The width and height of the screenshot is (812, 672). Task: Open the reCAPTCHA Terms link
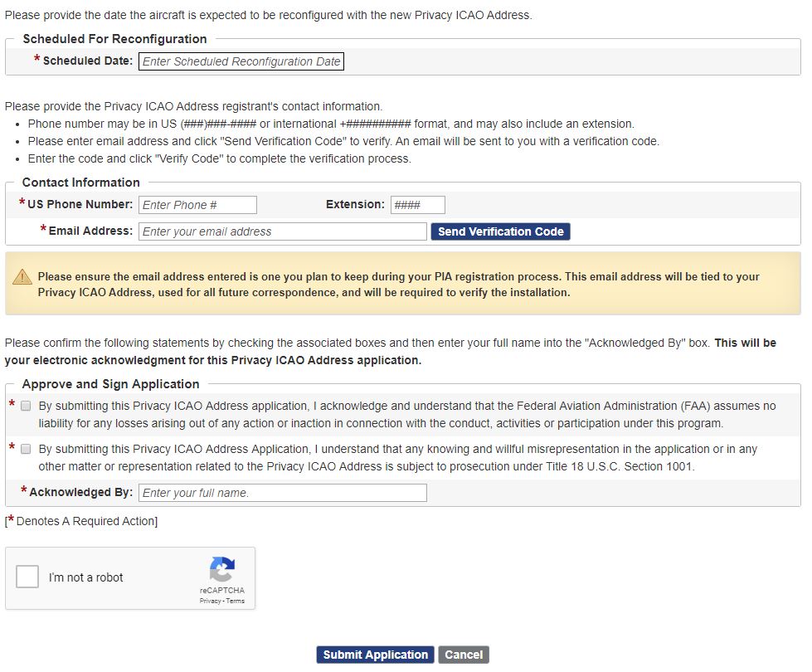[236, 601]
